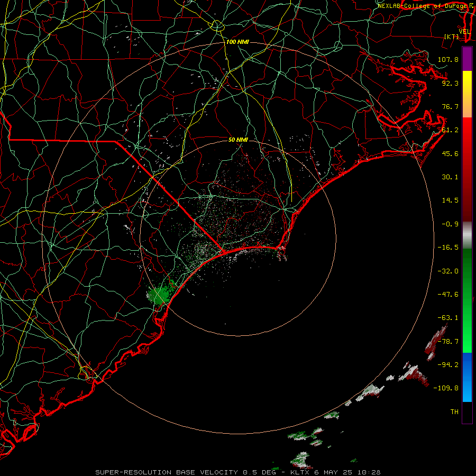Viewport: 476px width, 476px height.
Task: Click the NEXLAB-College of DuPage header text
Action: tap(423, 6)
